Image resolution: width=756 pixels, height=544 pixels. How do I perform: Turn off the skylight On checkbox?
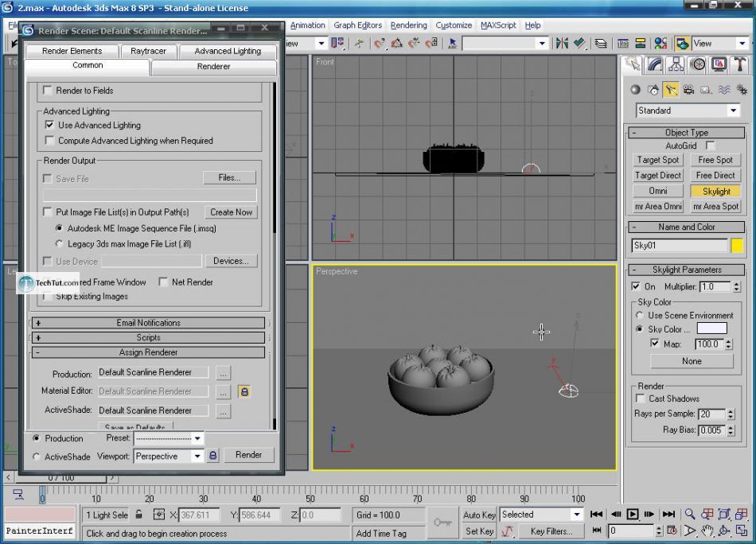click(636, 286)
